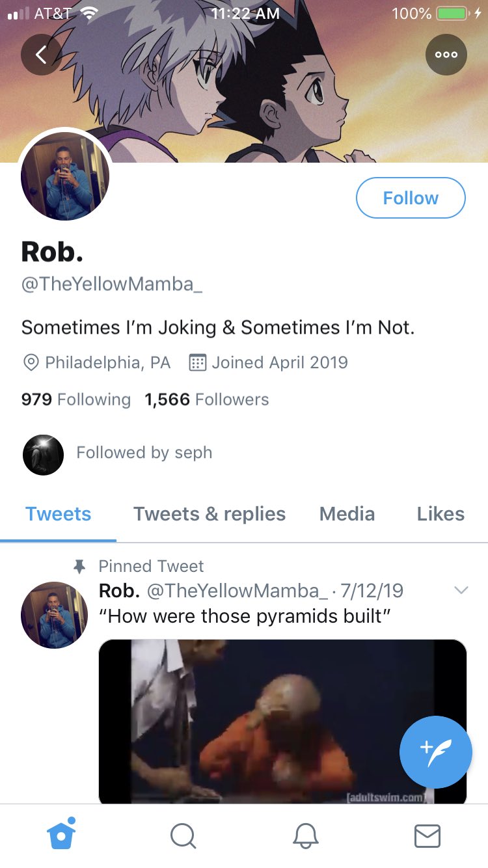
Task: Go to the Home feed icon
Action: pos(62,835)
